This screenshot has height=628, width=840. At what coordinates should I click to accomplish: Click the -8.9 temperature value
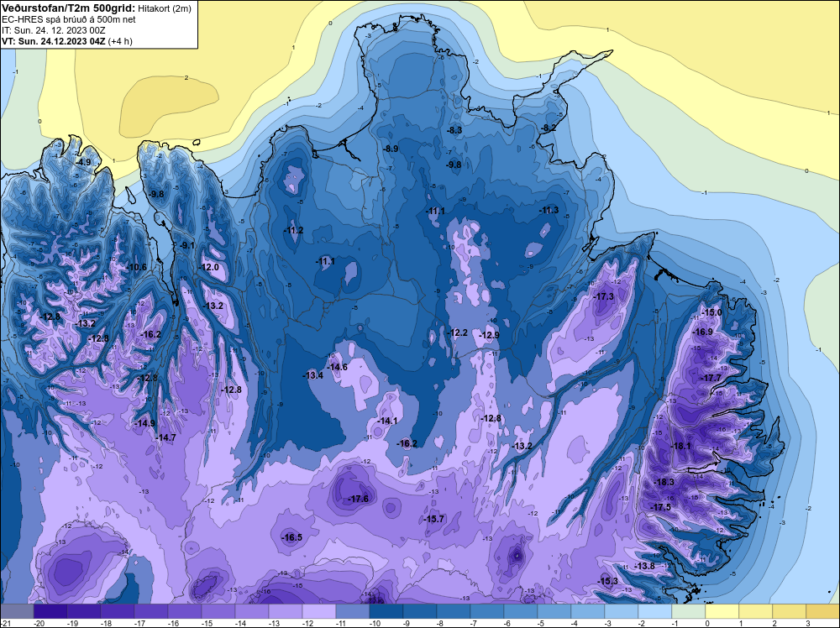390,149
